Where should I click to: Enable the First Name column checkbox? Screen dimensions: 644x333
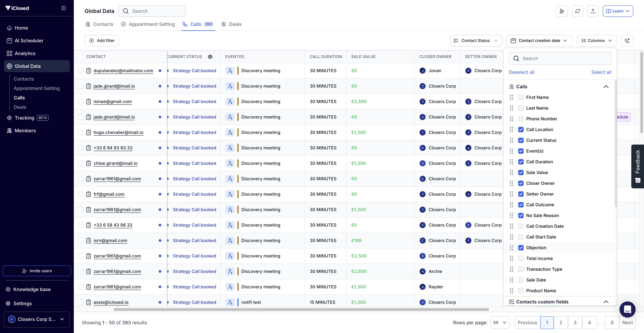(521, 97)
